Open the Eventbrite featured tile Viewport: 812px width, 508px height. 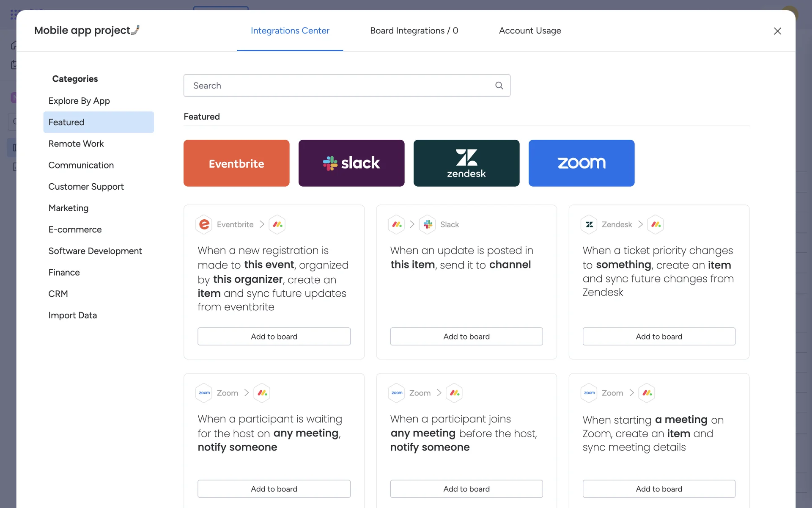tap(236, 163)
